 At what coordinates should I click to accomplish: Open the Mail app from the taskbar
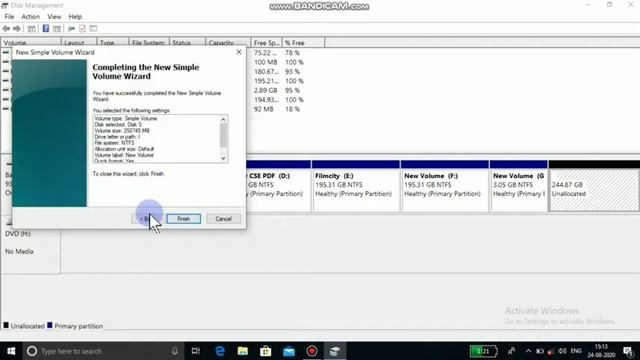coord(289,351)
